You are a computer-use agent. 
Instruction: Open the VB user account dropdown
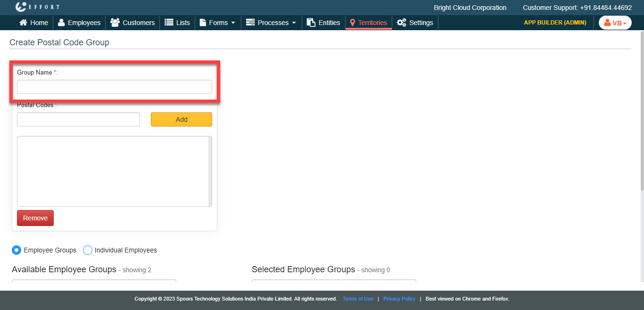615,23
